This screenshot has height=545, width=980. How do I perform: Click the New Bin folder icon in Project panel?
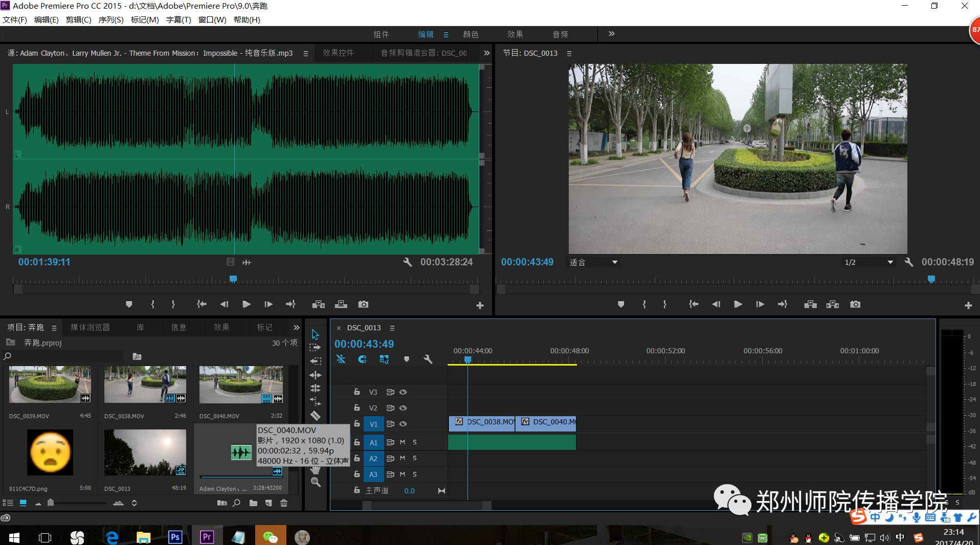(253, 503)
